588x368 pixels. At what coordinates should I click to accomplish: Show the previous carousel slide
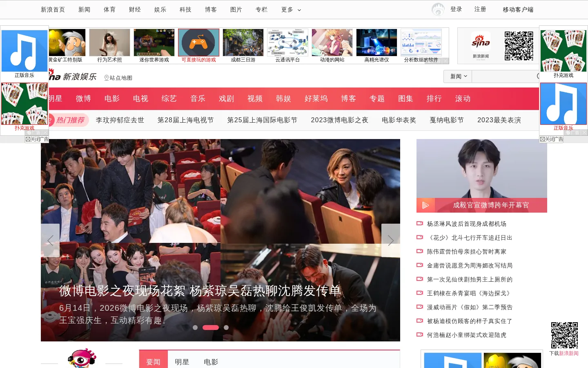coord(50,240)
